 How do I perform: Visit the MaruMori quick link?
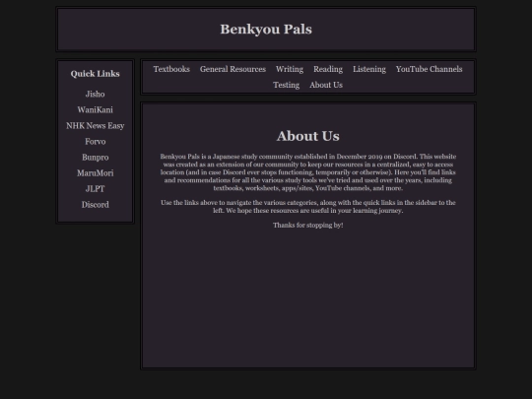[95, 173]
